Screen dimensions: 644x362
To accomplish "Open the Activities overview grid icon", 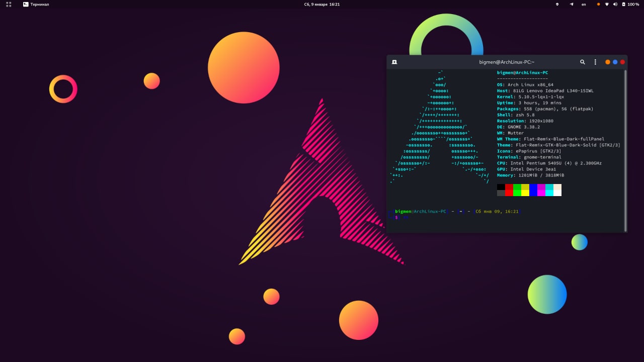I will 9,4.
